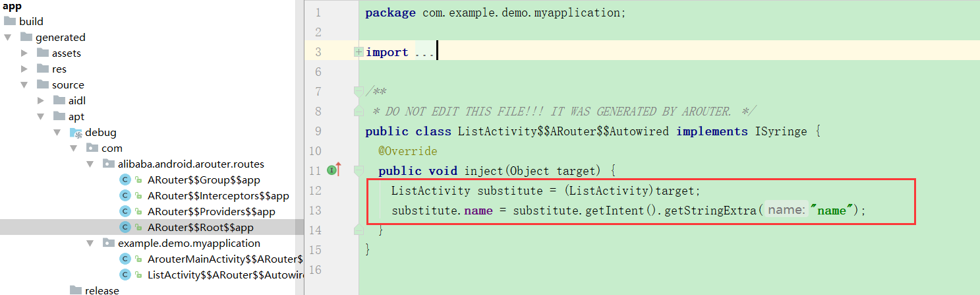Collapse the debug folder arrow
Image resolution: width=980 pixels, height=295 pixels.
click(57, 133)
